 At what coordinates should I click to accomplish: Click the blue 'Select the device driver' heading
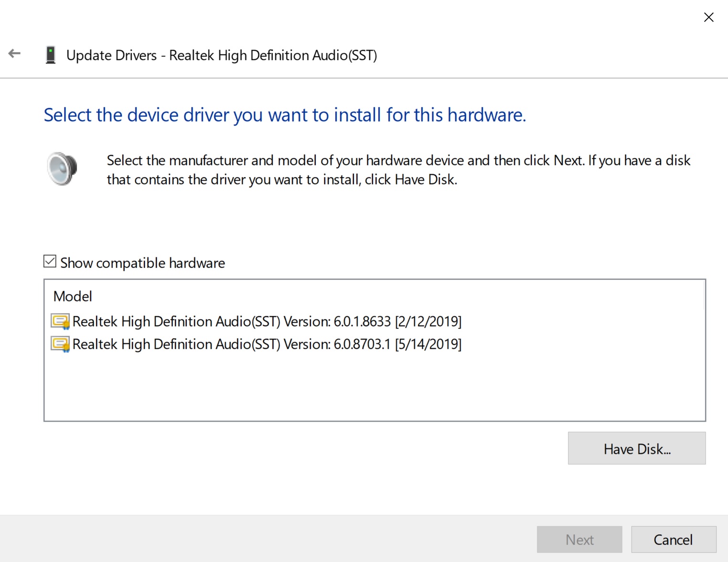click(x=285, y=115)
